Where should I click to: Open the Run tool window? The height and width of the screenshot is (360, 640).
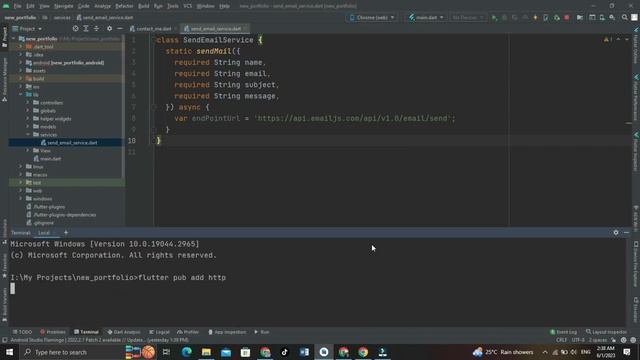click(262, 332)
